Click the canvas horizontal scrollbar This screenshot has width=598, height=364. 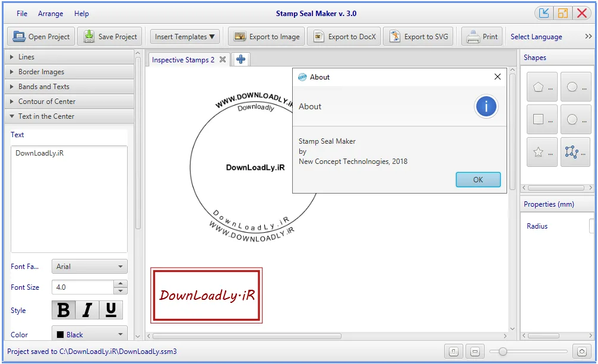click(247, 336)
